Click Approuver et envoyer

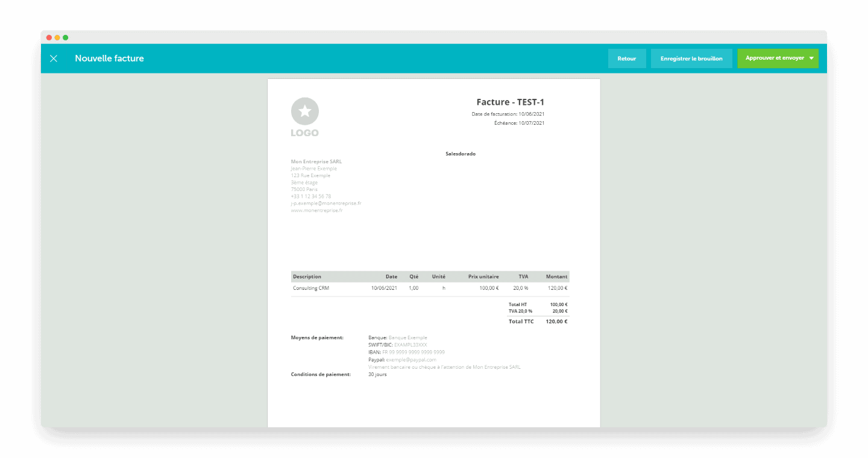(x=775, y=58)
